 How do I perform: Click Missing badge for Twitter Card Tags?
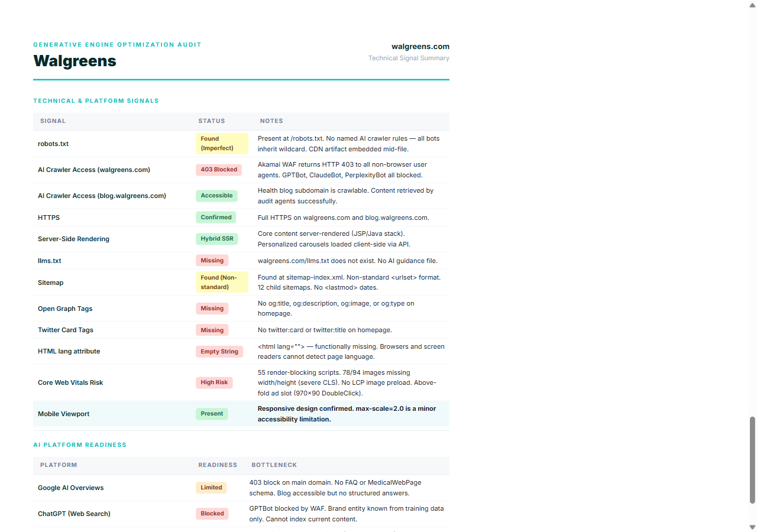[212, 330]
